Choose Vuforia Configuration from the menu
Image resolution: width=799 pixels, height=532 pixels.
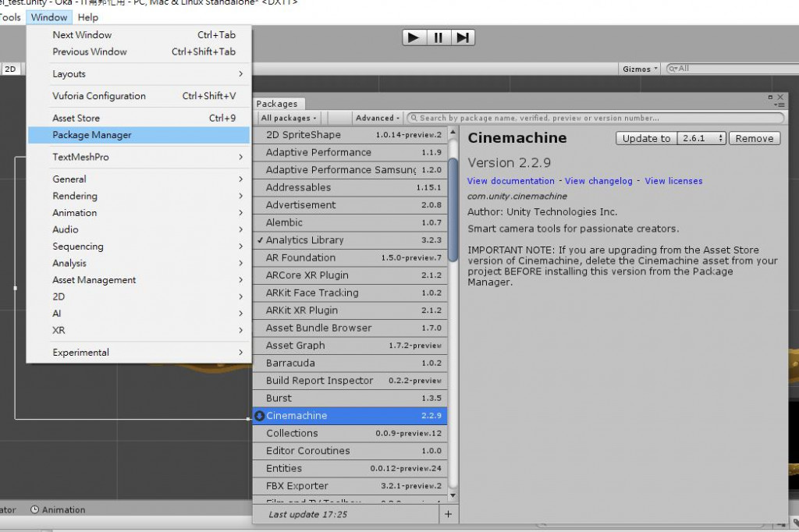click(x=139, y=96)
